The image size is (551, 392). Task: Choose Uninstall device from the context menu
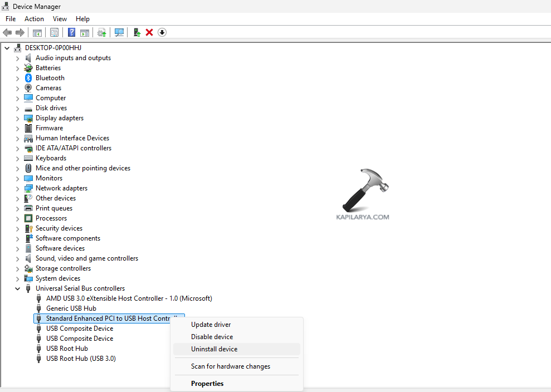coord(214,349)
